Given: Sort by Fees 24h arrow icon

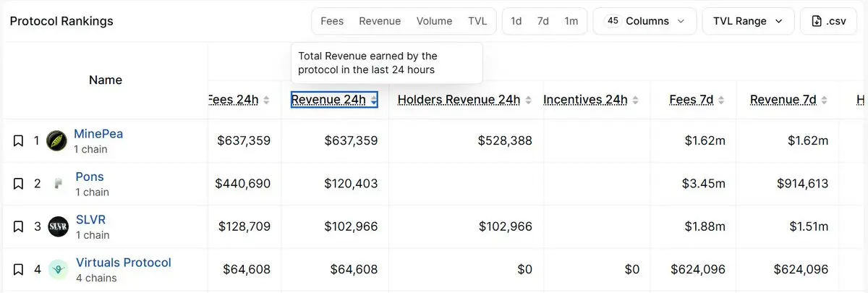Looking at the screenshot, I should point(266,101).
